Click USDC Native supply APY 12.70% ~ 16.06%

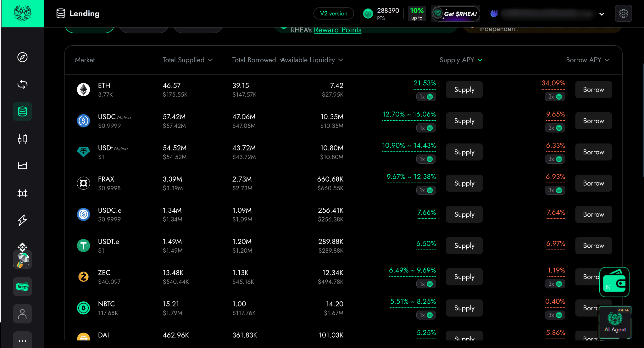(409, 114)
